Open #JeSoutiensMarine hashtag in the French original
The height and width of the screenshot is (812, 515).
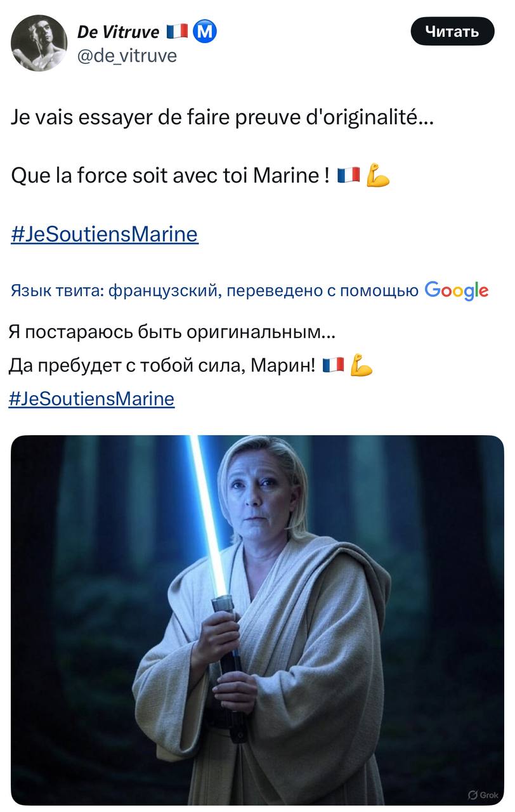[x=105, y=234]
